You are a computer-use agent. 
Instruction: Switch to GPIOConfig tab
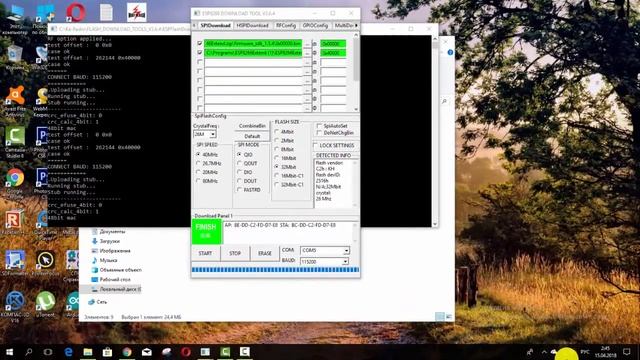pos(315,25)
